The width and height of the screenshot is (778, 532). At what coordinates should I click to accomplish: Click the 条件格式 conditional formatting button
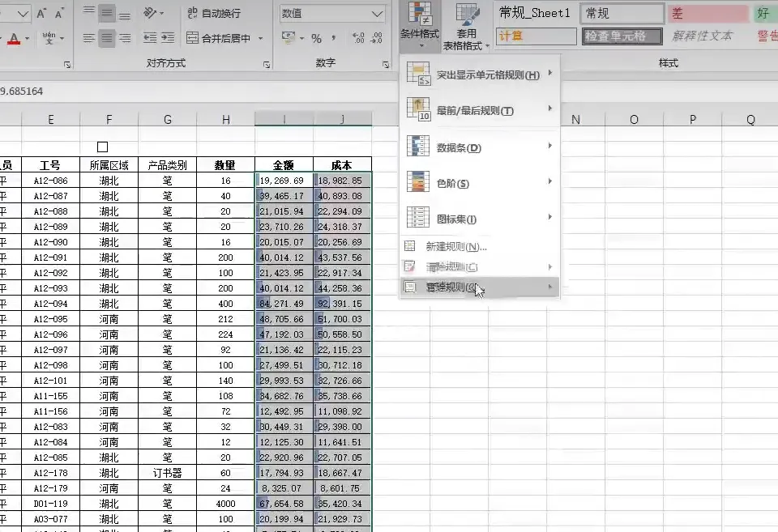[x=420, y=25]
